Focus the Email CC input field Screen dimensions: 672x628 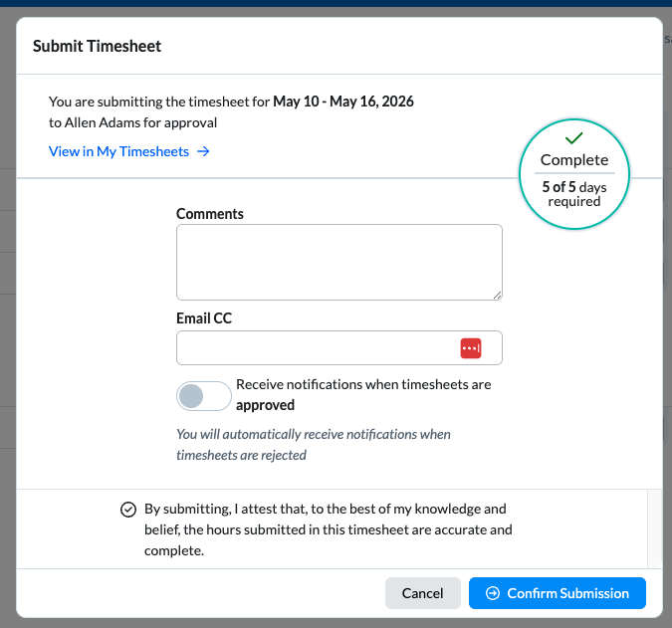pyautogui.click(x=339, y=348)
